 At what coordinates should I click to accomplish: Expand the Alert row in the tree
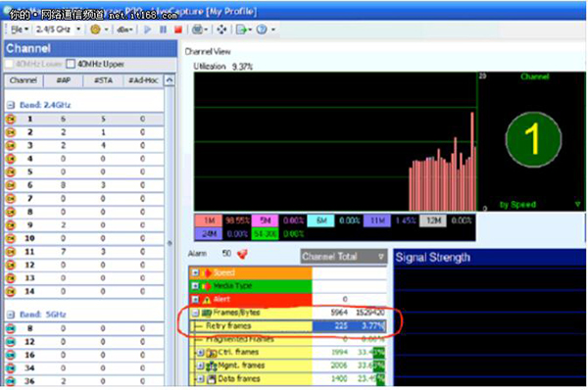point(195,299)
